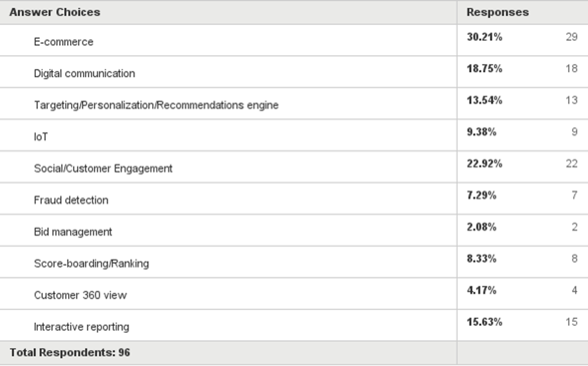Click response count 29 for E-commerce
This screenshot has height=366, width=588.
click(x=572, y=37)
